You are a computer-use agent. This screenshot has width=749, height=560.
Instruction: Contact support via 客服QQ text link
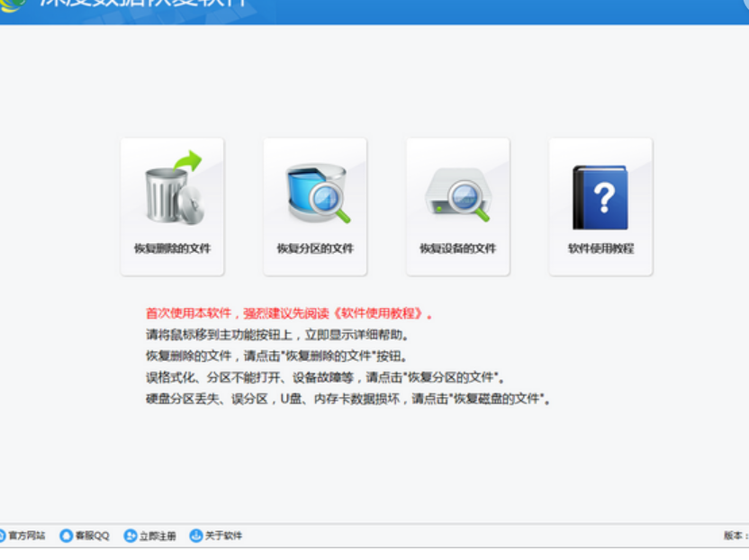(x=92, y=536)
